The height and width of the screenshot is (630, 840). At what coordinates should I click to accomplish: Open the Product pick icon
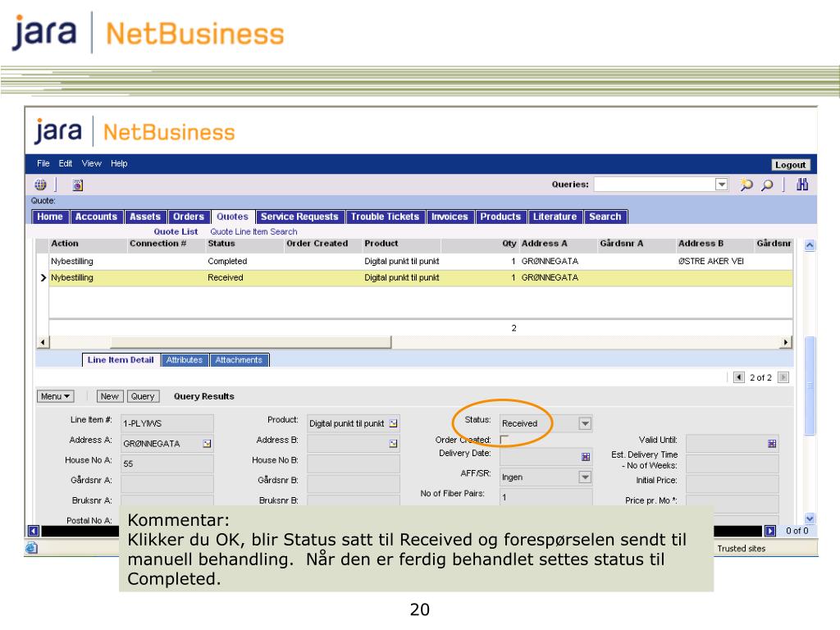393,423
